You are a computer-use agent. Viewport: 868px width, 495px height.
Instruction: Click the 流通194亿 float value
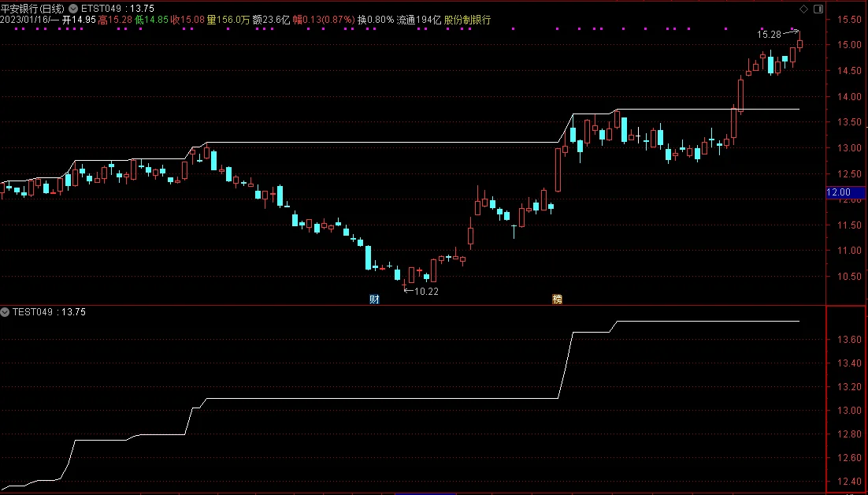[x=419, y=20]
